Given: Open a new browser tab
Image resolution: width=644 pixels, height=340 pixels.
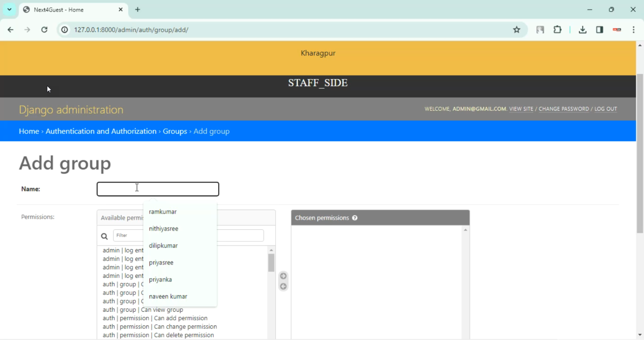Looking at the screenshot, I should 137,9.
